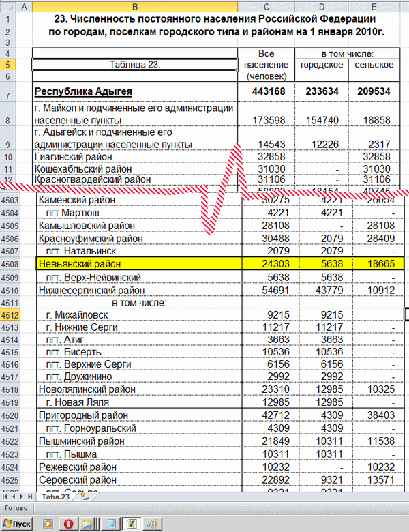This screenshot has height=532, width=409.
Task: Select column A header
Action: click(x=24, y=6)
